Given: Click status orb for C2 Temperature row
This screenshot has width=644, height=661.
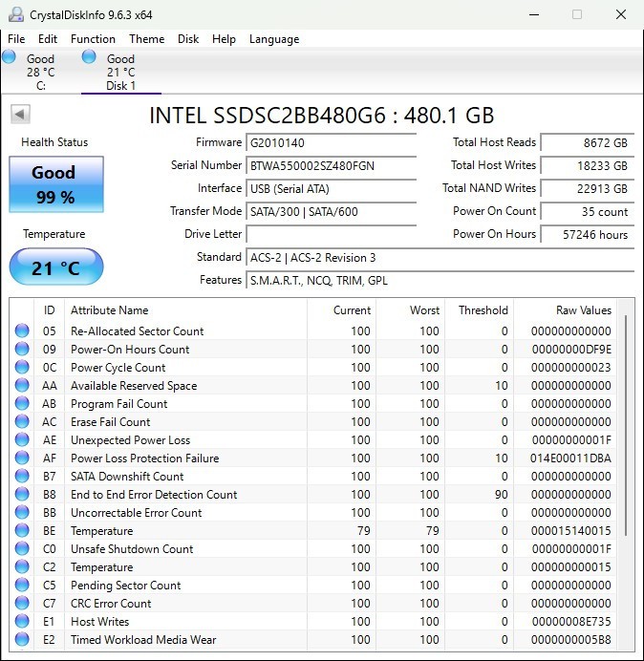Looking at the screenshot, I should (22, 566).
